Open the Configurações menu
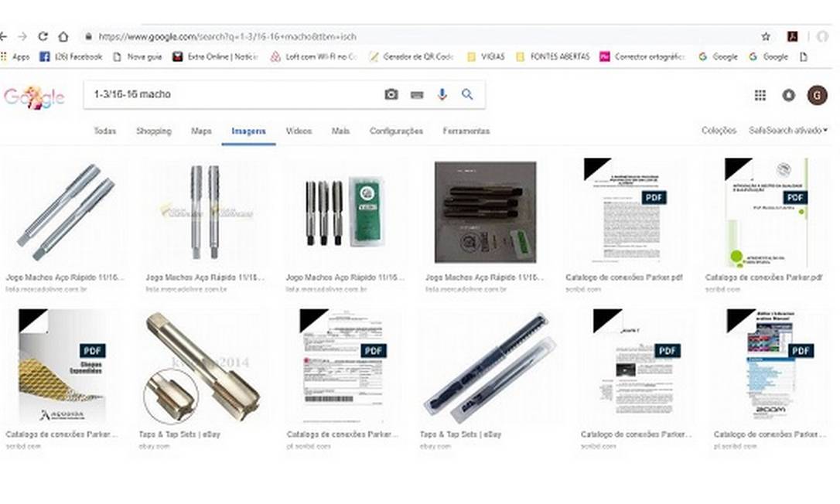Screen dimensions: 840x504 point(396,131)
